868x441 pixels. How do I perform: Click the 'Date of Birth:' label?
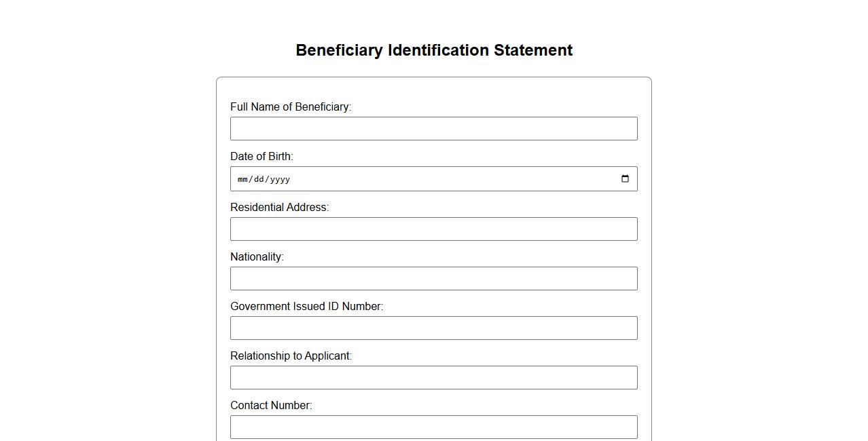coord(261,157)
